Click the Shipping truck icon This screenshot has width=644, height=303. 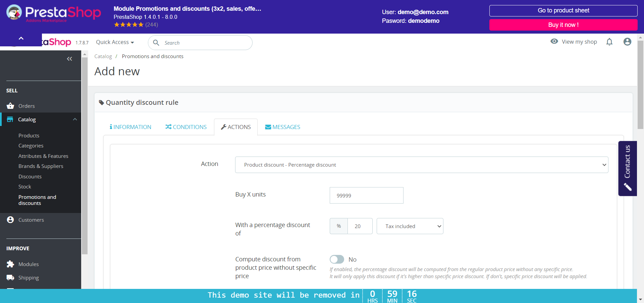coord(10,277)
